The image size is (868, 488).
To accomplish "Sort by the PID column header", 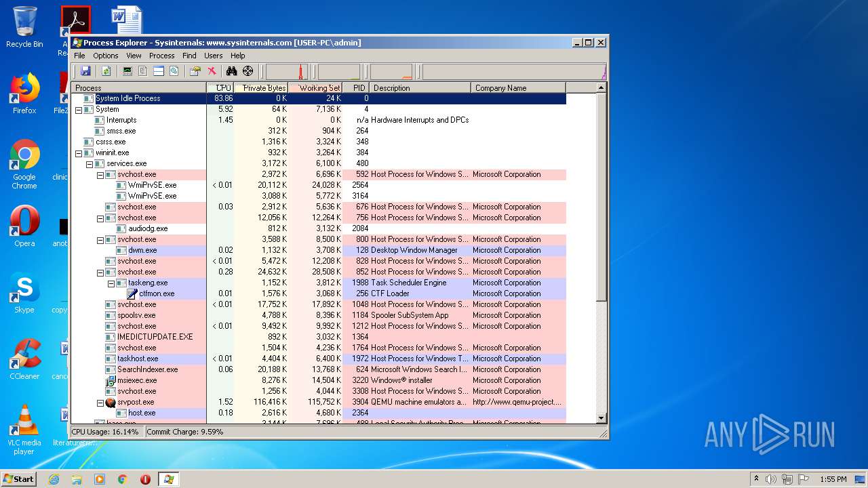I will (356, 87).
